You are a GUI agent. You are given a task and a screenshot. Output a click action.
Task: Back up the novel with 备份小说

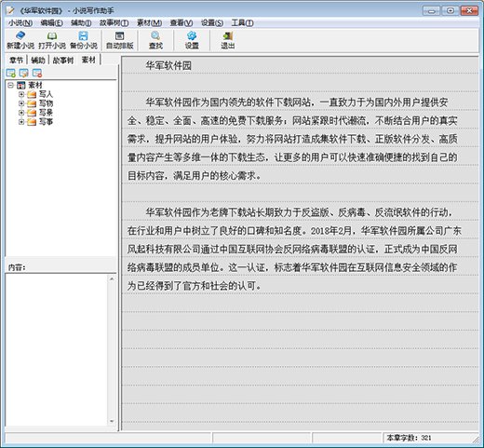pyautogui.click(x=83, y=40)
